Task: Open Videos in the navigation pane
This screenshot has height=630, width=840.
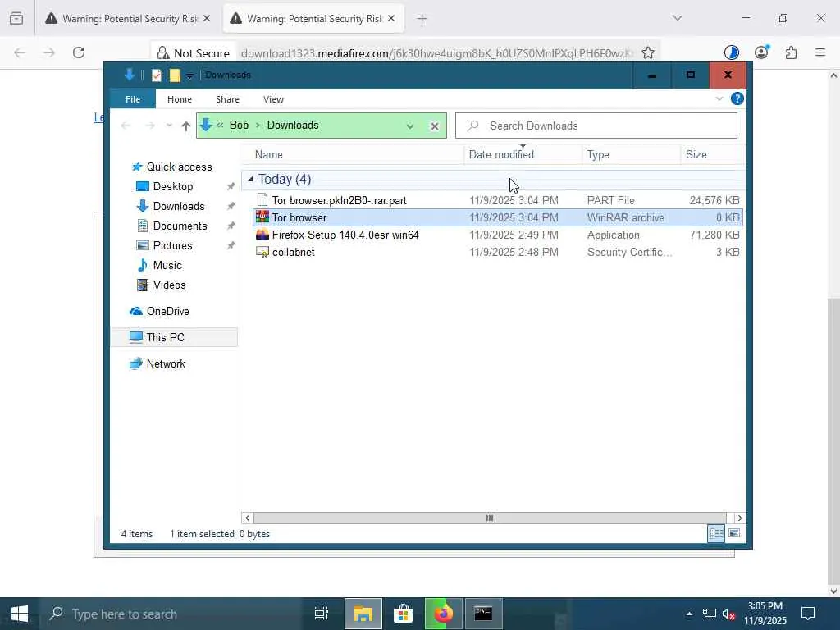Action: tap(162, 285)
